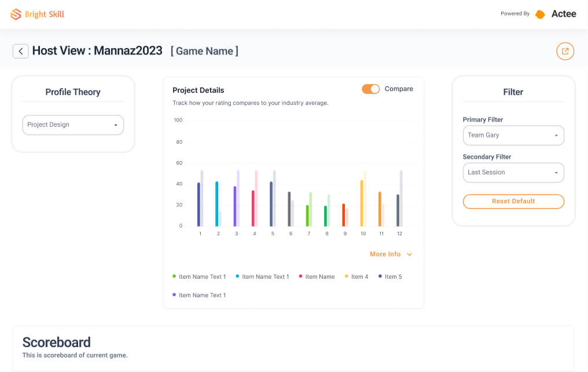
Task: Click the Bright Skill logo
Action: coord(37,14)
